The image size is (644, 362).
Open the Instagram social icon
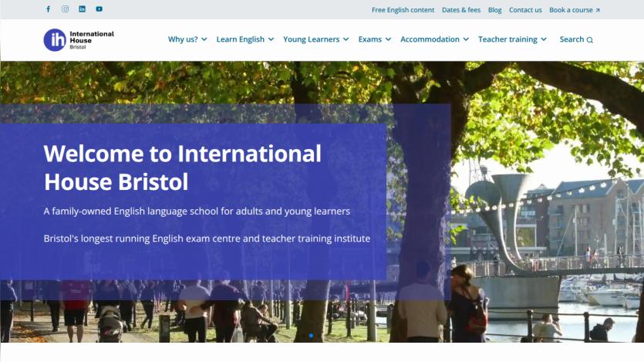click(x=65, y=9)
